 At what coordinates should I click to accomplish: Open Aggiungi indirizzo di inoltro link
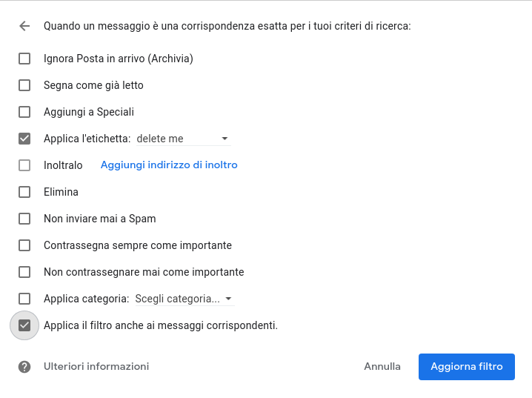click(x=169, y=165)
